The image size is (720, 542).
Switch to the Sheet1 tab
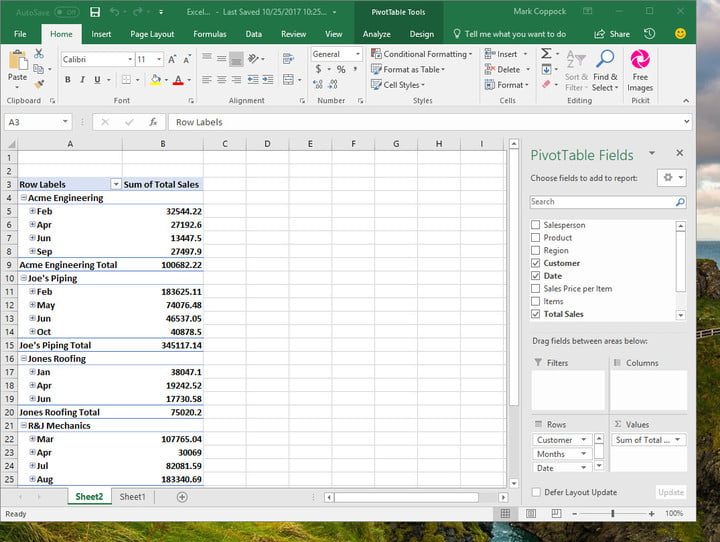(132, 497)
